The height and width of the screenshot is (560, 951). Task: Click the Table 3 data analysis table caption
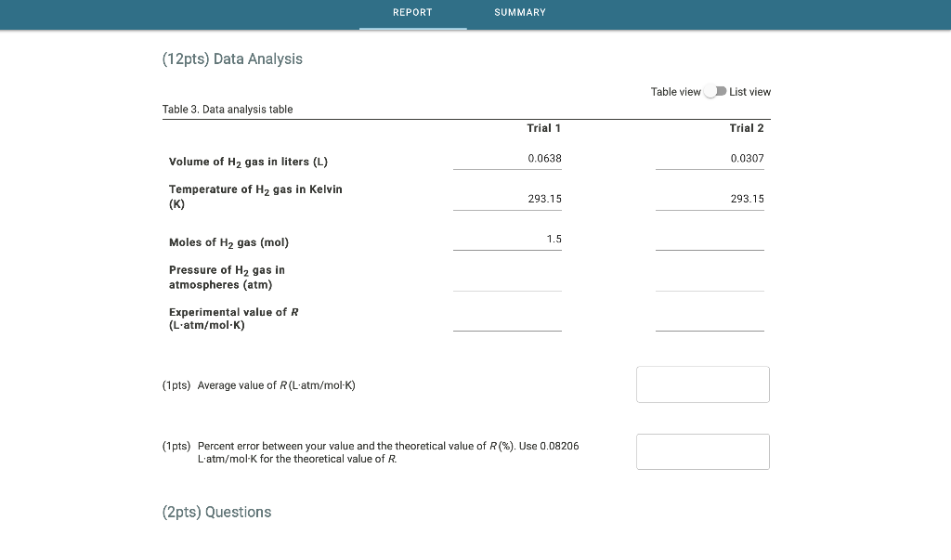tap(227, 109)
